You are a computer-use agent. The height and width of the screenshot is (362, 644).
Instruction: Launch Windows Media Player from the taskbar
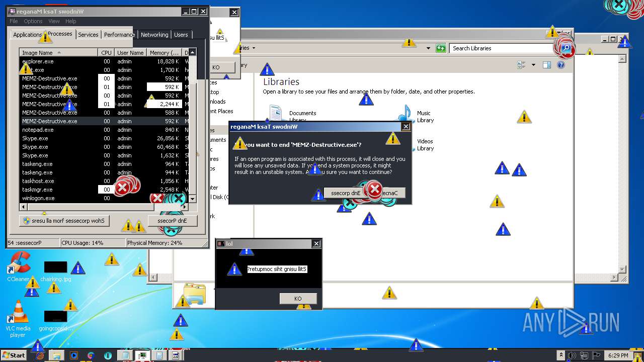tap(74, 355)
